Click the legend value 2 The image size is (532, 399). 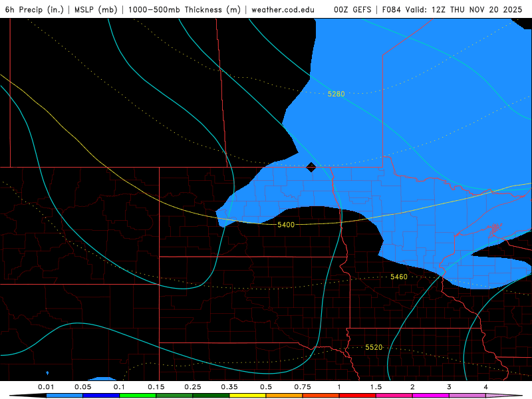click(x=412, y=387)
